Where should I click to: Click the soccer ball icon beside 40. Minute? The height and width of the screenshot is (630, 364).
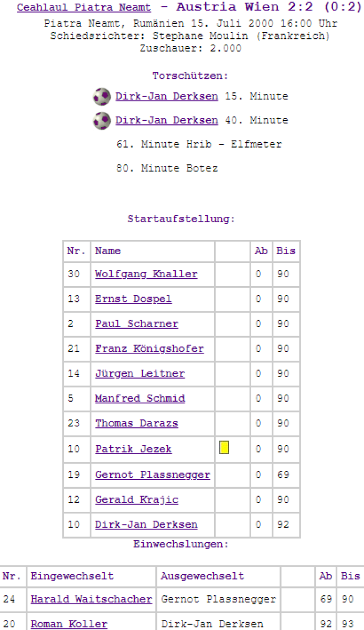(102, 121)
